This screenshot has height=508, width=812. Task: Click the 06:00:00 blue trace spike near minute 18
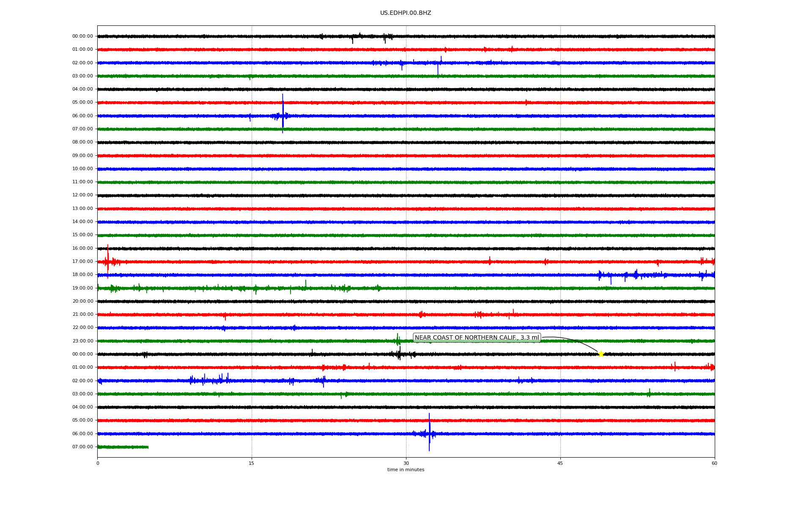[x=283, y=114]
